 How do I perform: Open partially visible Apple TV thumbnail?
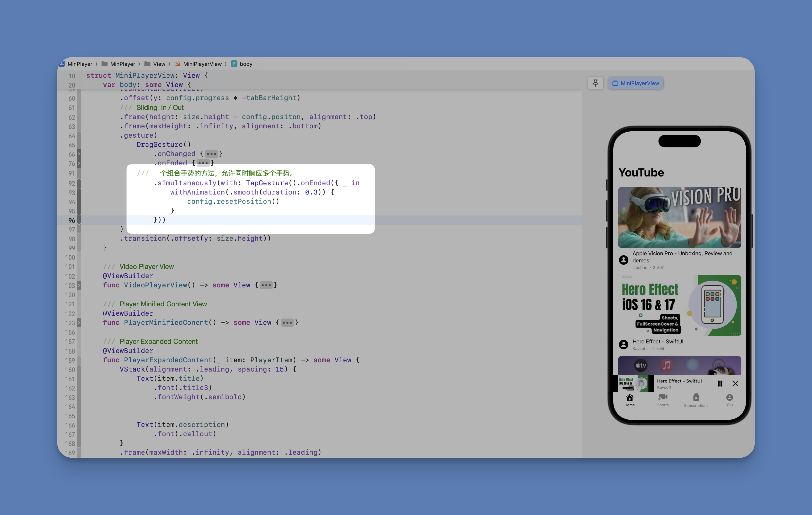tap(679, 366)
